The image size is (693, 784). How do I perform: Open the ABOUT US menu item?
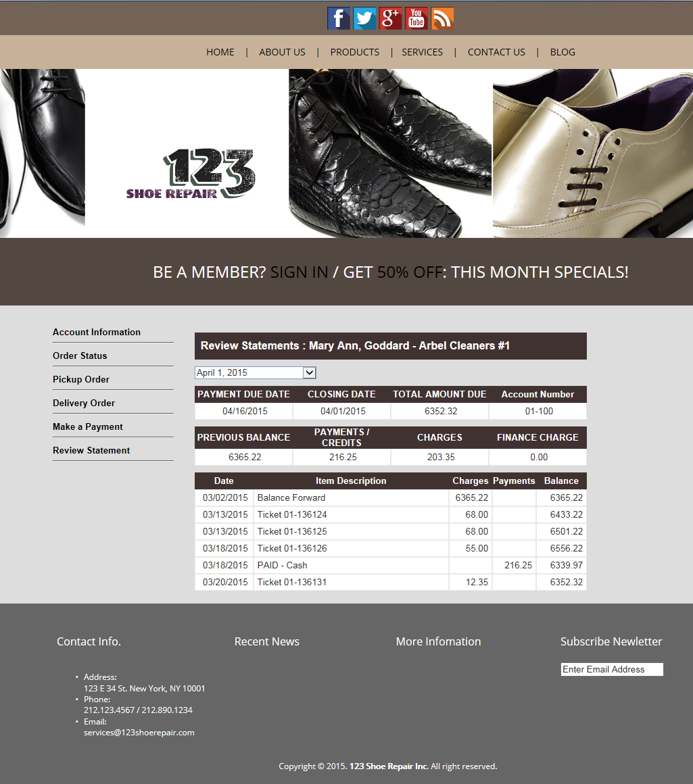tap(282, 52)
